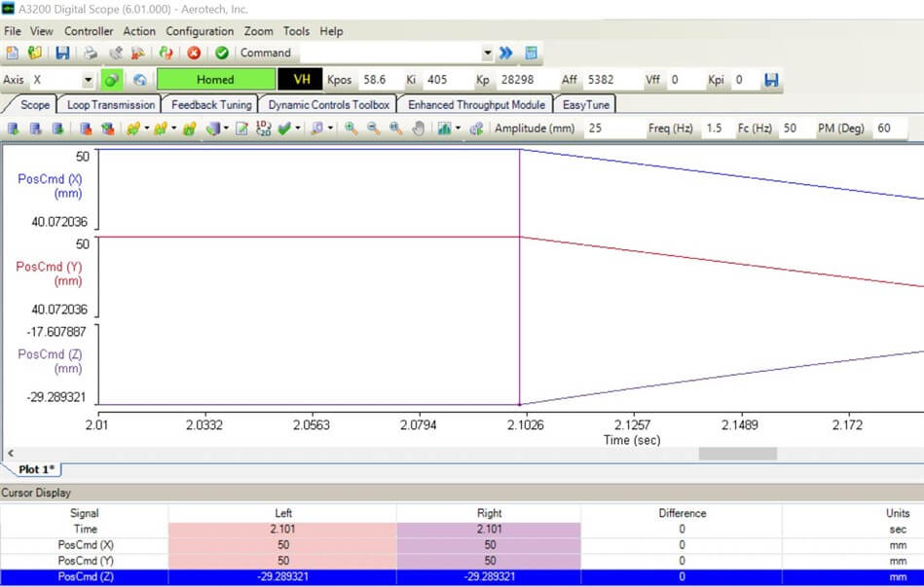The height and width of the screenshot is (587, 924).
Task: Open the calculator icon next to Command
Action: point(531,53)
